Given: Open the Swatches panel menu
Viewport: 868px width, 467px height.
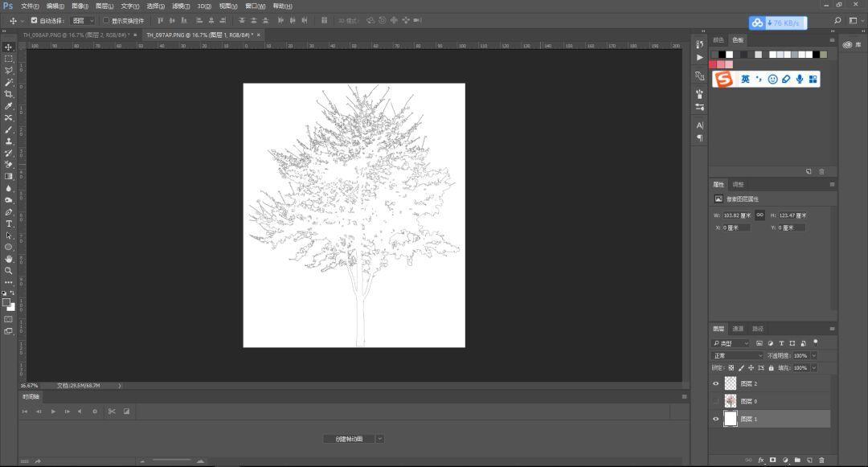Looking at the screenshot, I should tap(832, 40).
